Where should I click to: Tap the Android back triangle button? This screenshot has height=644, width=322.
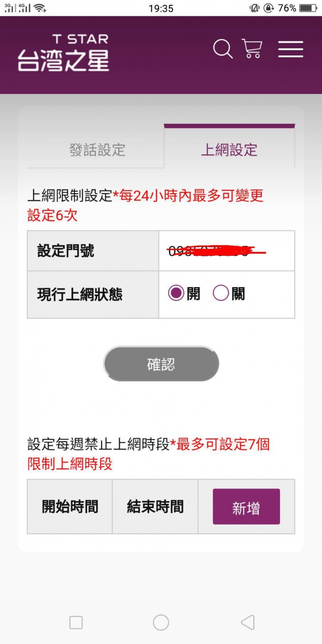pyautogui.click(x=247, y=622)
